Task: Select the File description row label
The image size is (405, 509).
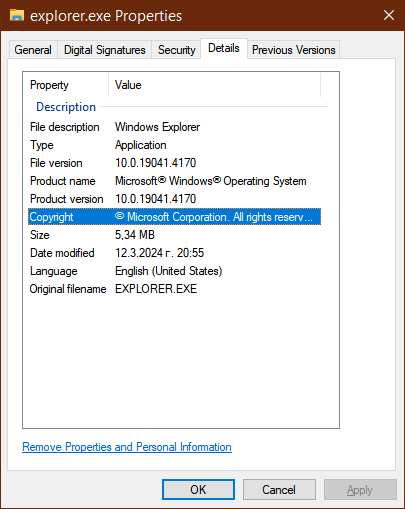Action: click(x=65, y=127)
